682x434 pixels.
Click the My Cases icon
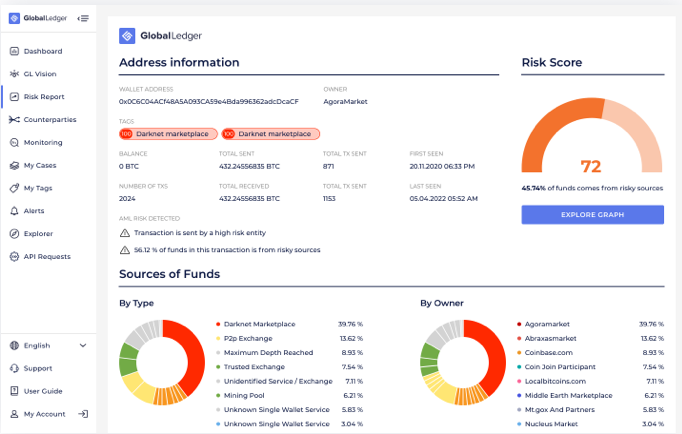click(x=14, y=165)
